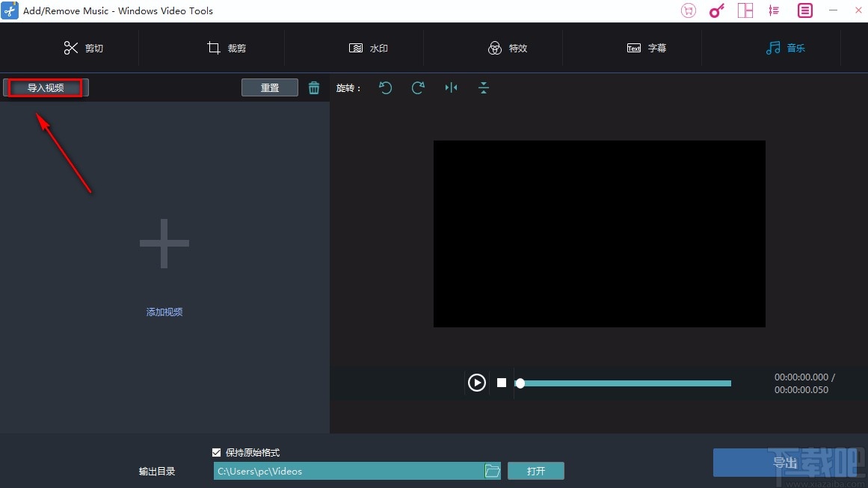The image size is (868, 488).
Task: Switch to the 字幕 subtitles tab
Action: tap(647, 48)
